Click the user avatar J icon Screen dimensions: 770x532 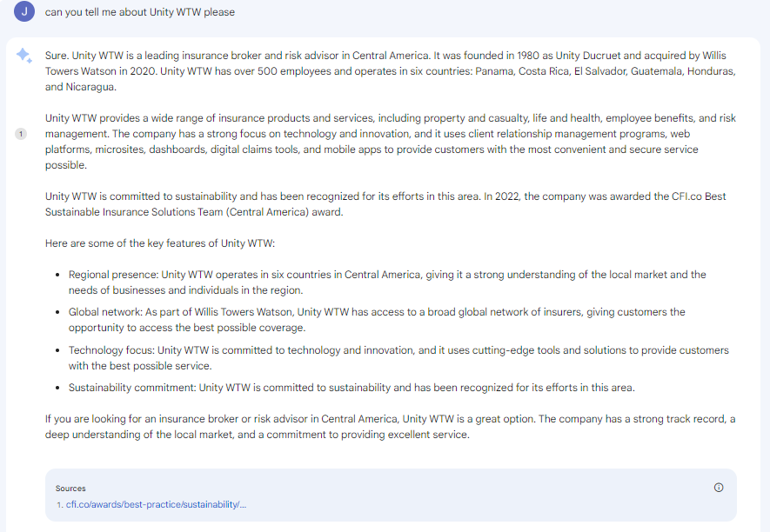(24, 11)
